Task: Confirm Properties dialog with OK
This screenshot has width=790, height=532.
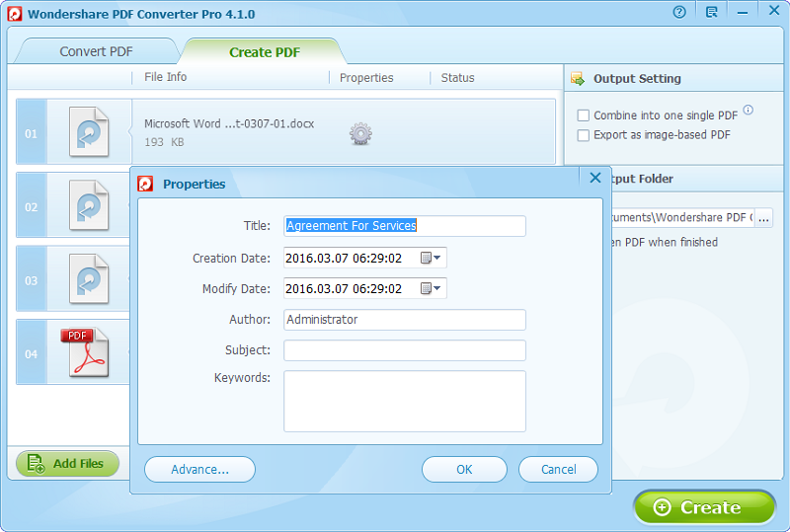Action: (464, 470)
